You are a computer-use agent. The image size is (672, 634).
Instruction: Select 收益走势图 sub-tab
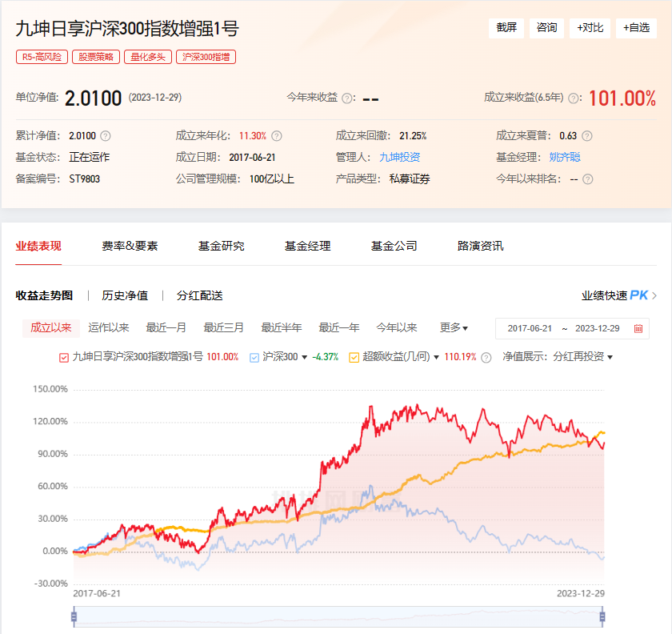click(44, 295)
